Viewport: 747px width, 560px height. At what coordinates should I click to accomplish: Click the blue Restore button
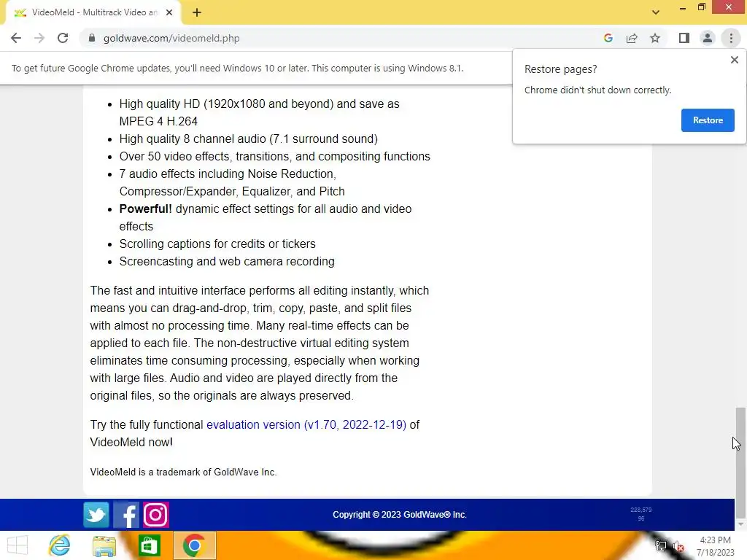(x=708, y=120)
